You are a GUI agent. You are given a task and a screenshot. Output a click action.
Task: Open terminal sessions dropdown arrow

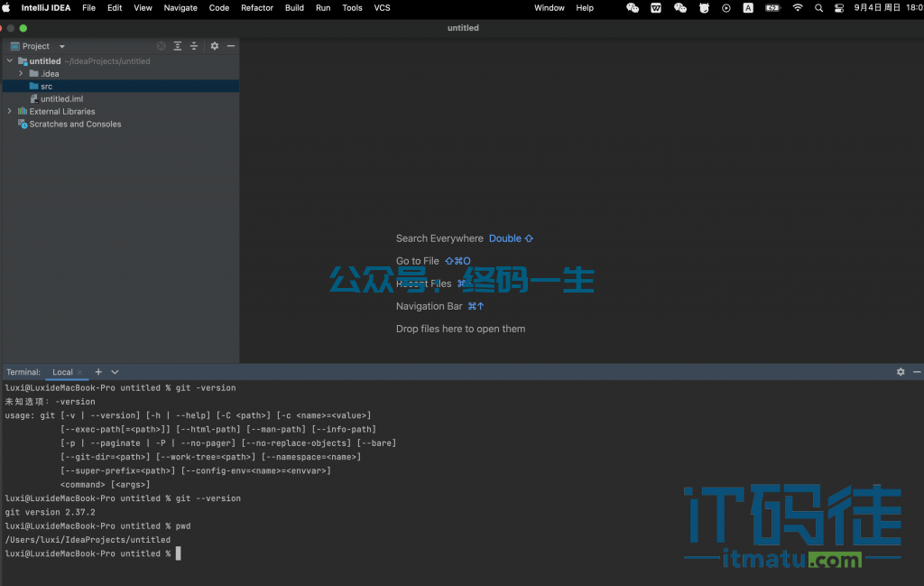coord(115,372)
